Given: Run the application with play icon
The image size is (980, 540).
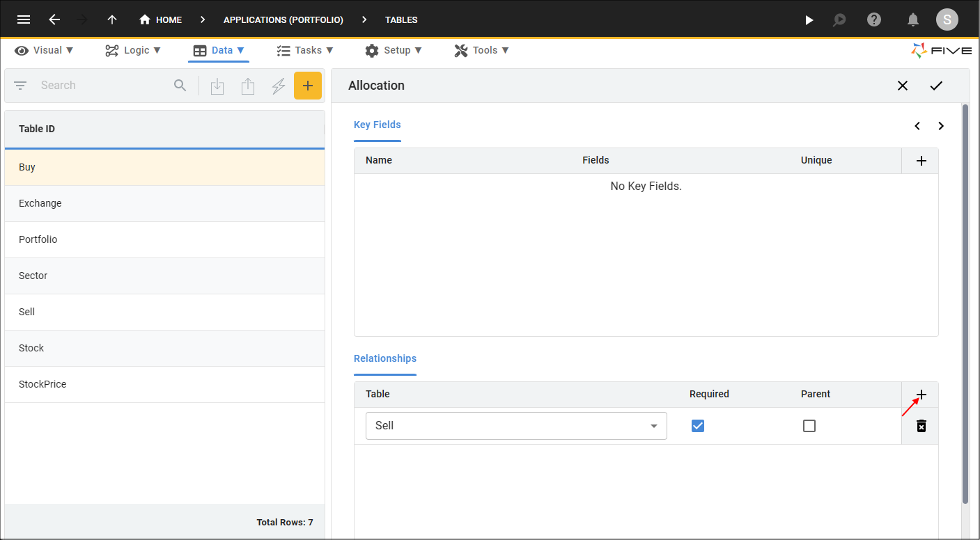Looking at the screenshot, I should point(809,19).
